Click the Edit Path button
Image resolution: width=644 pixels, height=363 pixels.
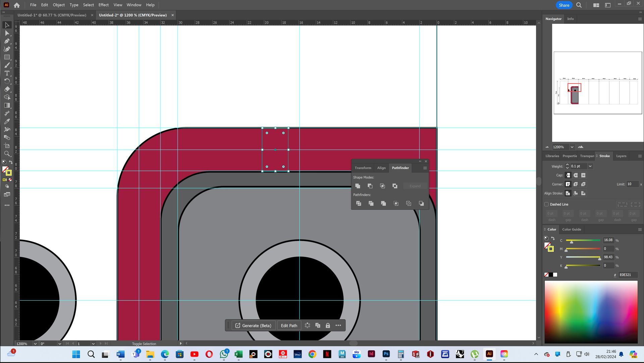click(x=289, y=325)
